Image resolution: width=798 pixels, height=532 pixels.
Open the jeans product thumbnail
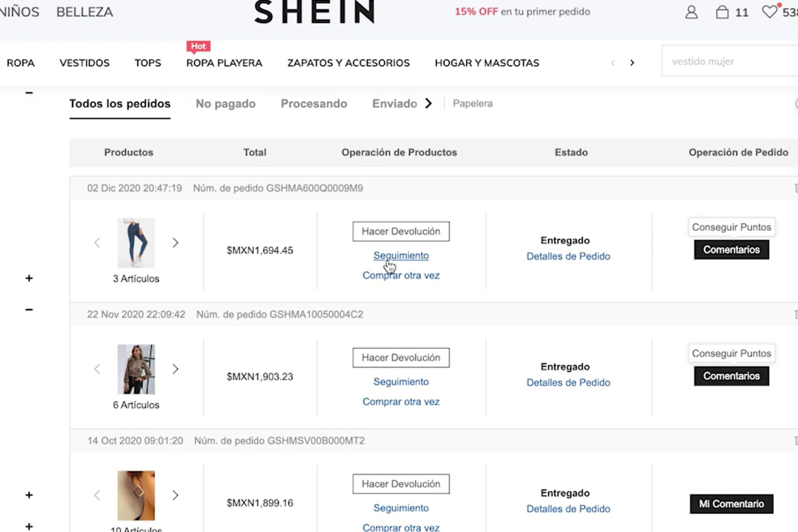[x=136, y=243]
